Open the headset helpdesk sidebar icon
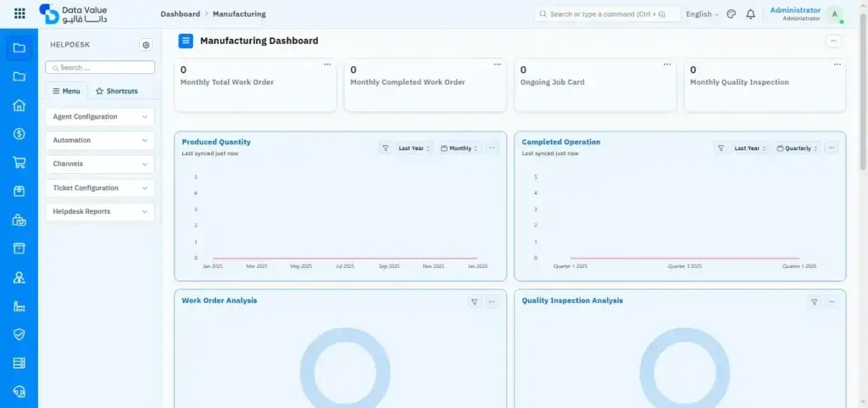 click(x=19, y=391)
